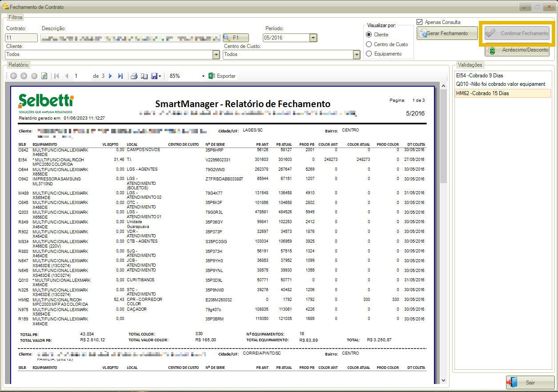Toggle the Apenas Consulta checkbox

[x=419, y=22]
